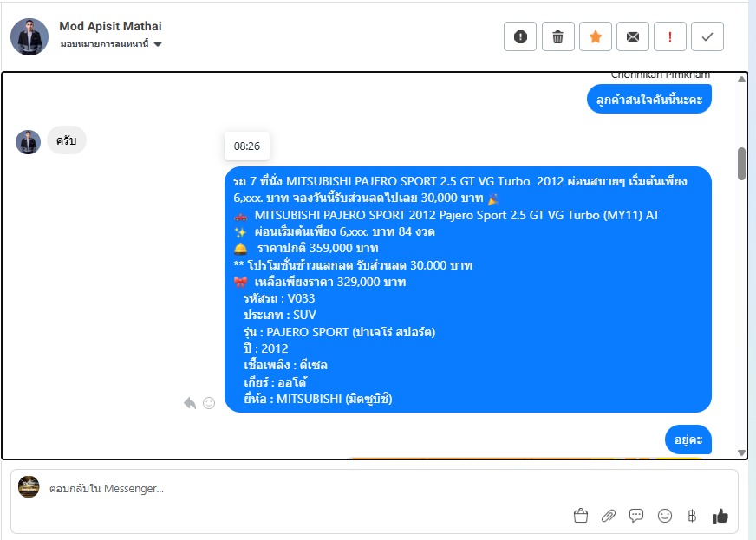
Task: Mark conversation as spam with exclamation circle icon
Action: click(520, 36)
